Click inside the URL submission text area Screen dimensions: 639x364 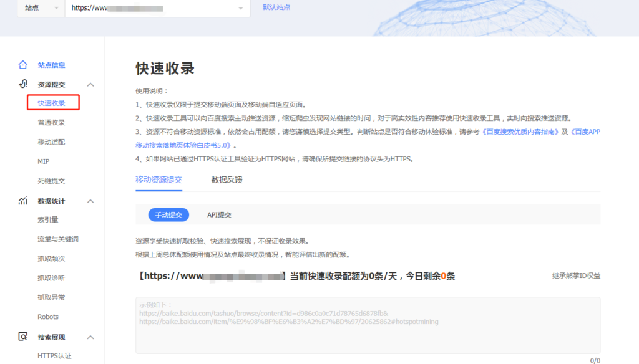[368, 325]
